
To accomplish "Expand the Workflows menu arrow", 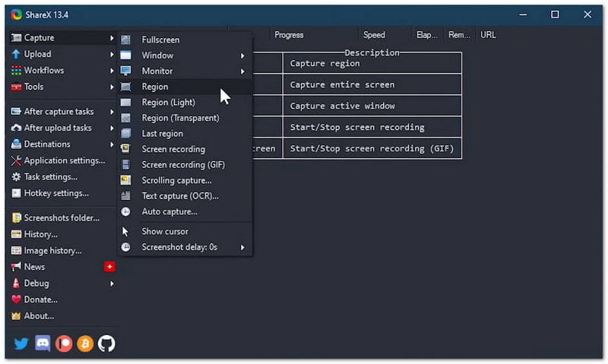I will [112, 71].
